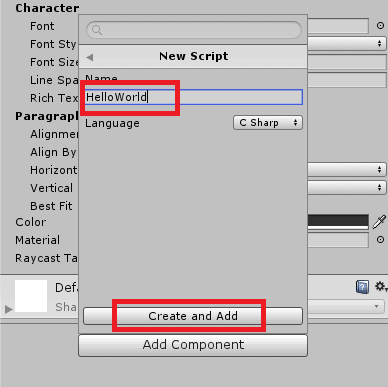The height and width of the screenshot is (387, 388).
Task: Open the Font Style dropdown
Action: coord(347,44)
